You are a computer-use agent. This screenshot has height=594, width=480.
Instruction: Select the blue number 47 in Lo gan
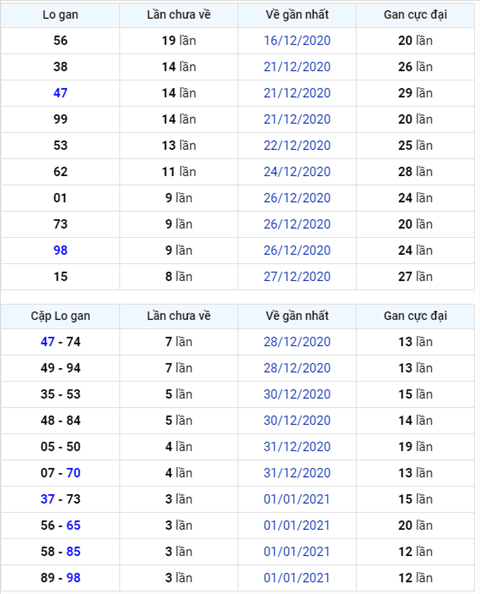(60, 93)
